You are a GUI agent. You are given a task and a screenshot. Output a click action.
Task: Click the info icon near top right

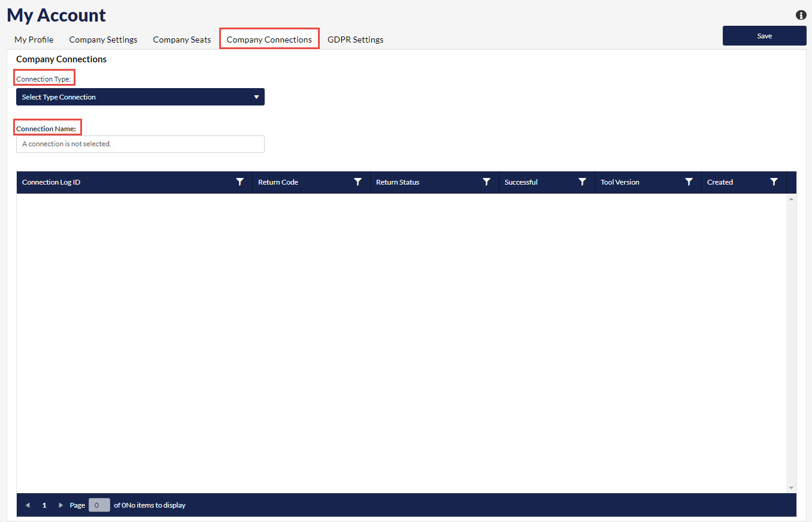(x=801, y=15)
